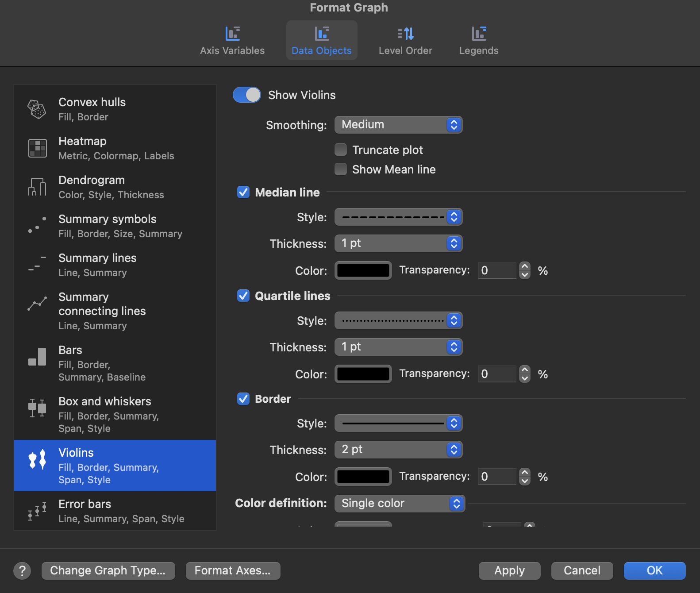
Task: Open the Border Style dropdown
Action: click(399, 423)
